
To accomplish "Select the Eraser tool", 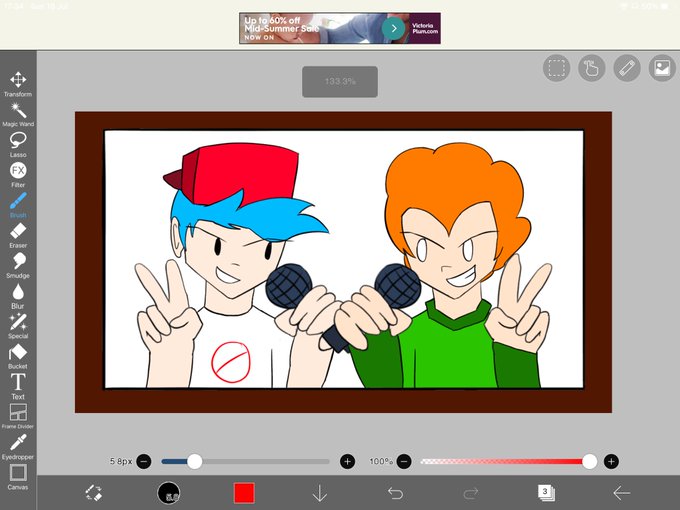I will tap(18, 235).
